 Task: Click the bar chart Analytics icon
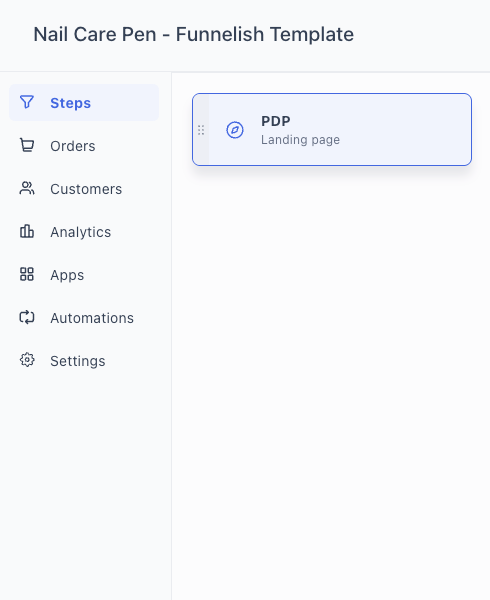pyautogui.click(x=27, y=232)
